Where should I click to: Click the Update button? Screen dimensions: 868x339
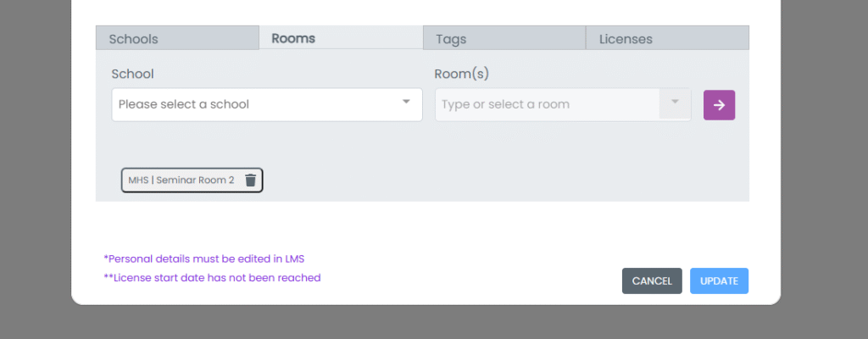719,281
